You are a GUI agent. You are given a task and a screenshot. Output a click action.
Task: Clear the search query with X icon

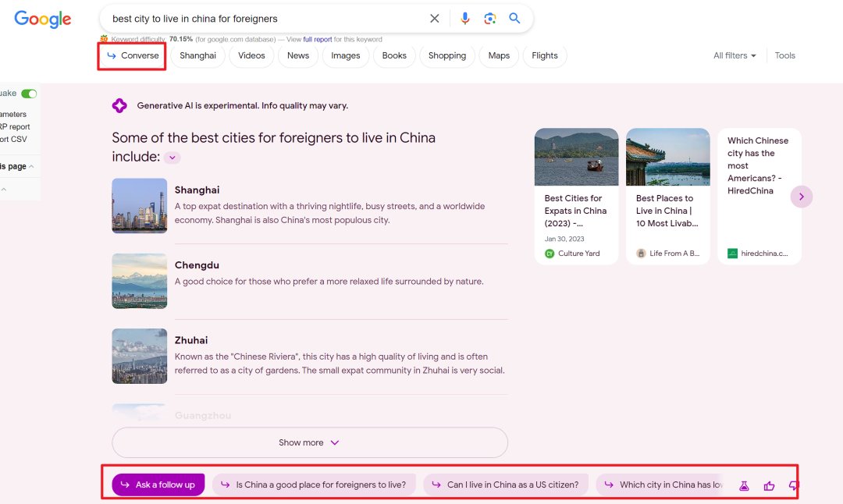click(x=435, y=19)
